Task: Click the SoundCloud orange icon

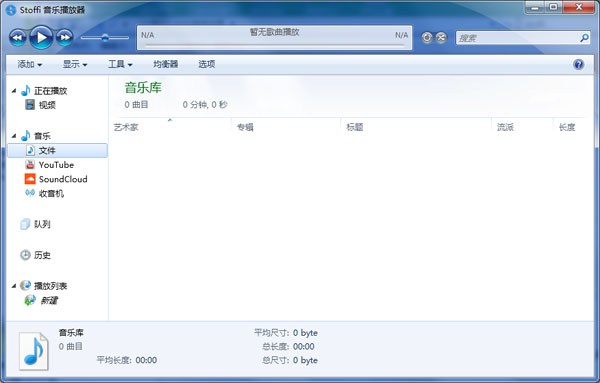Action: 30,179
